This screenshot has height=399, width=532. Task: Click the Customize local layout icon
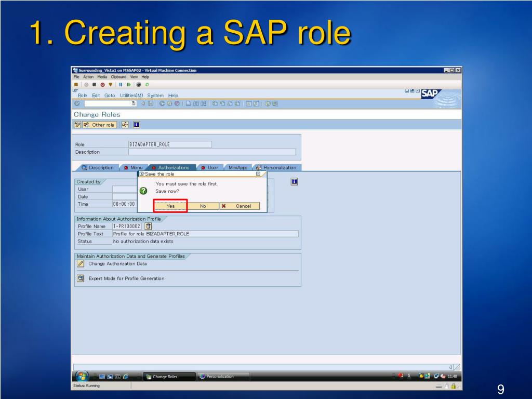[x=275, y=103]
